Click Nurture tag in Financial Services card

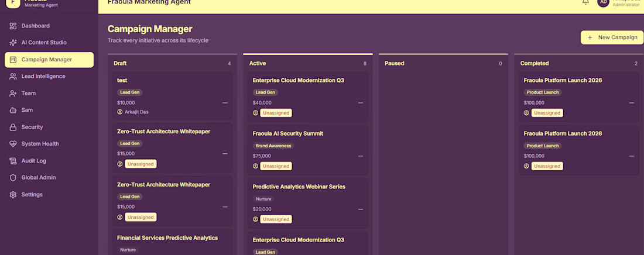[128, 250]
